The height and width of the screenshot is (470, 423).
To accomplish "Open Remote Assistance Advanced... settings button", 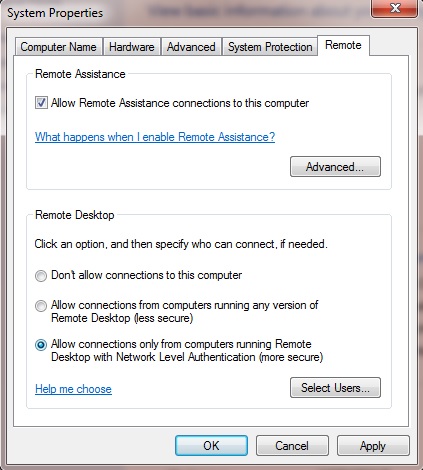I will pos(335,166).
